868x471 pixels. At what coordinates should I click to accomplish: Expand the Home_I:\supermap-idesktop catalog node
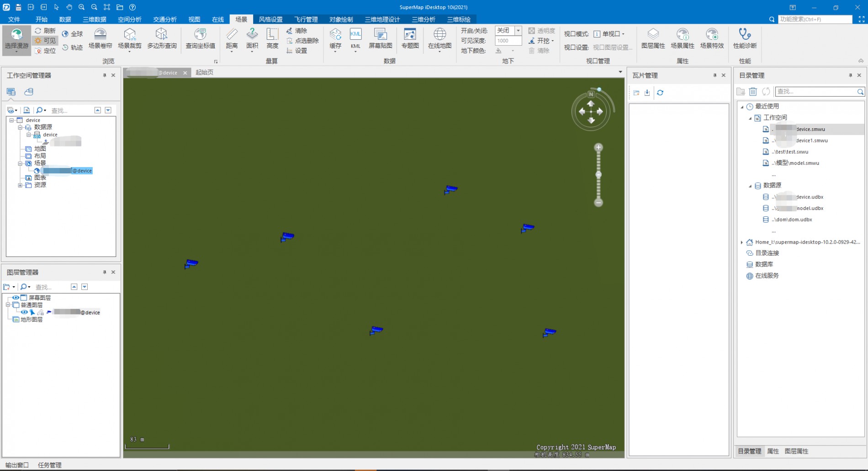[742, 242]
